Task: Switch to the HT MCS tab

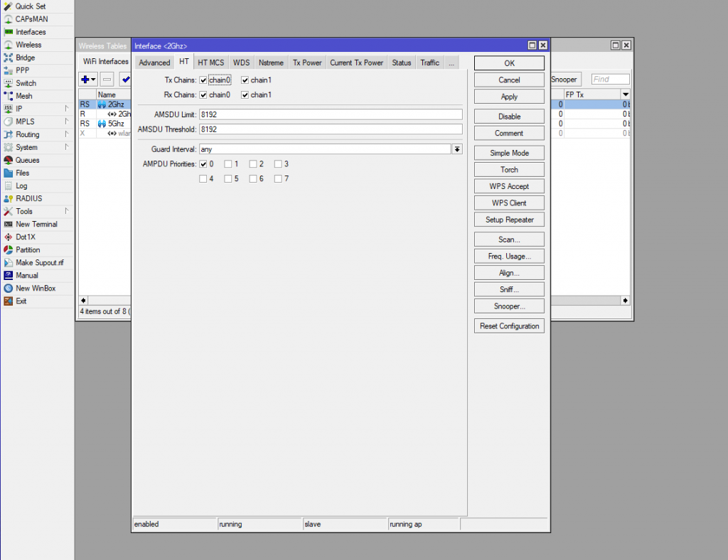Action: pyautogui.click(x=210, y=63)
